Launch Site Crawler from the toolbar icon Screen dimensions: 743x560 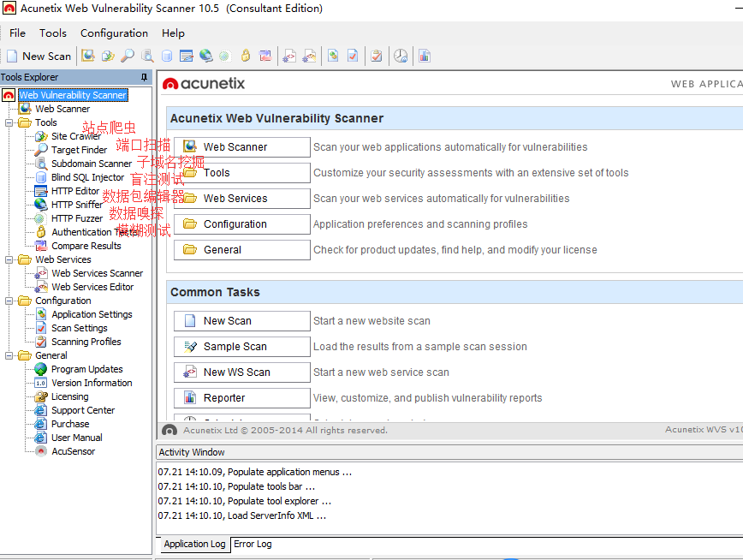pyautogui.click(x=108, y=56)
